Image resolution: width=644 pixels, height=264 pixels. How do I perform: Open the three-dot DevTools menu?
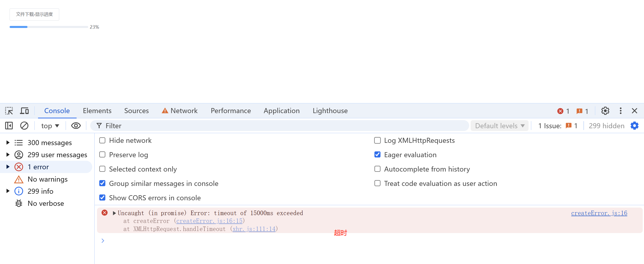point(620,111)
